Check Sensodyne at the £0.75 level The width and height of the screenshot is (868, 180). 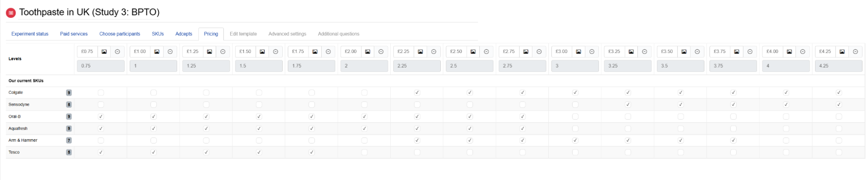[x=101, y=104]
